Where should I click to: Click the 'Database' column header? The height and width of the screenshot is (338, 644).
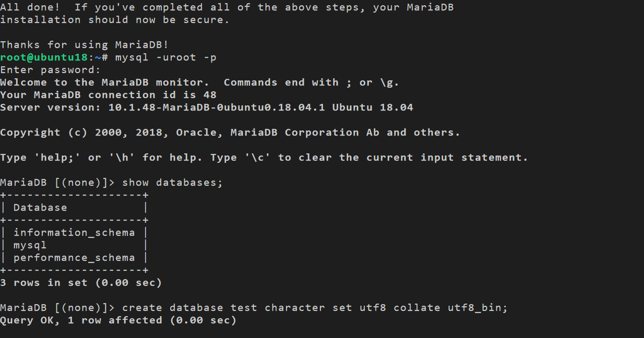[40, 208]
